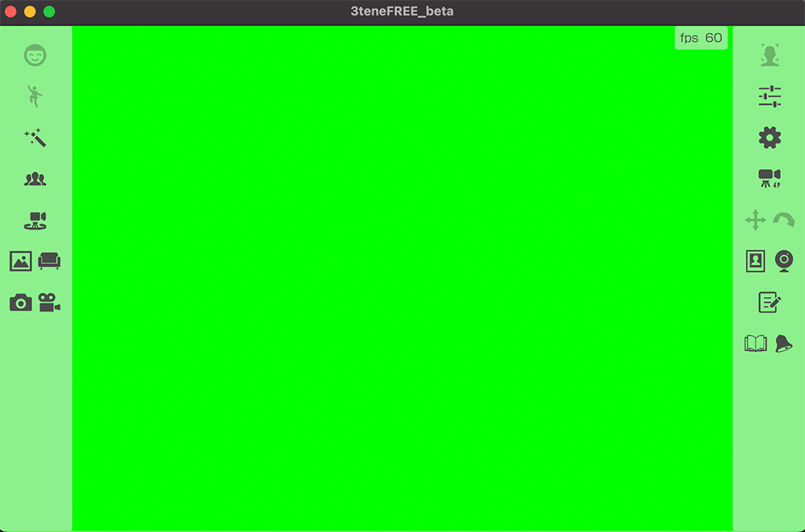
Task: Open the adjustment sliders panel
Action: 770,97
